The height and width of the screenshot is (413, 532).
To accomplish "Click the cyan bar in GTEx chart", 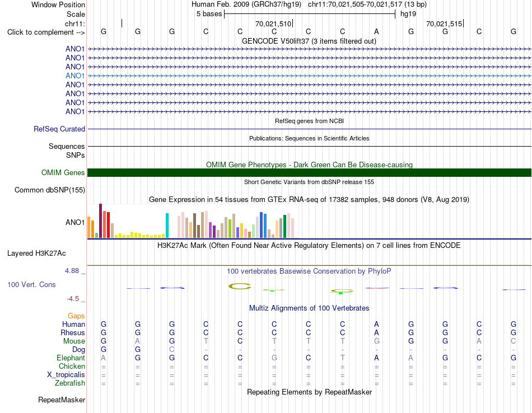I will 167,226.
